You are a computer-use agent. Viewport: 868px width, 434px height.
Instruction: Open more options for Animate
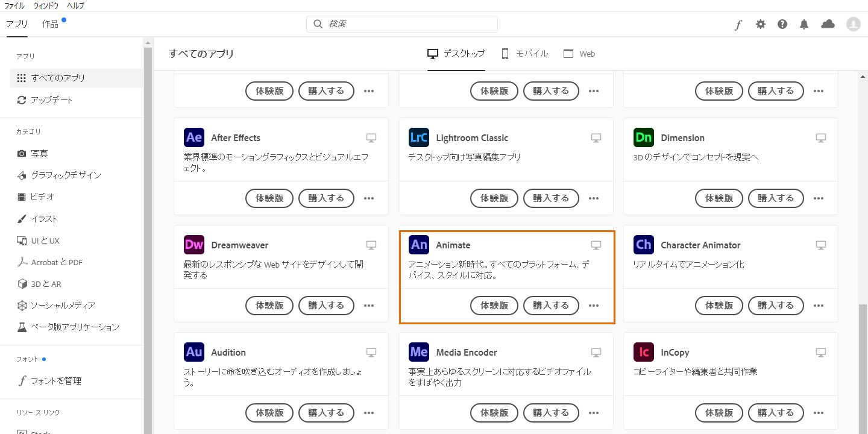point(594,306)
